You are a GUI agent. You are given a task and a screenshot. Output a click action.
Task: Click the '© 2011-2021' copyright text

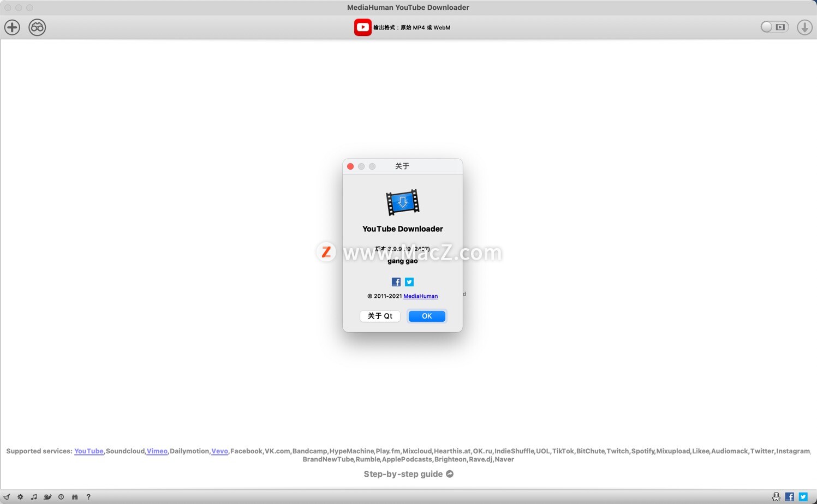pyautogui.click(x=384, y=296)
